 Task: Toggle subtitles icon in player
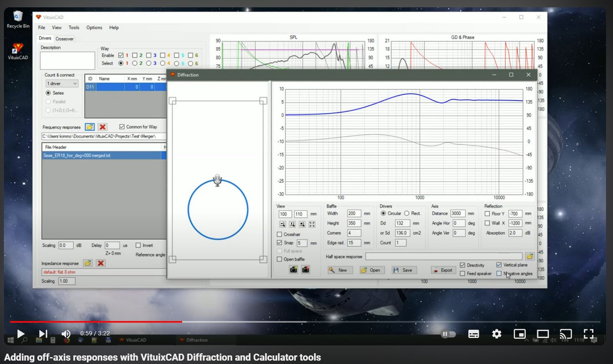click(x=474, y=334)
